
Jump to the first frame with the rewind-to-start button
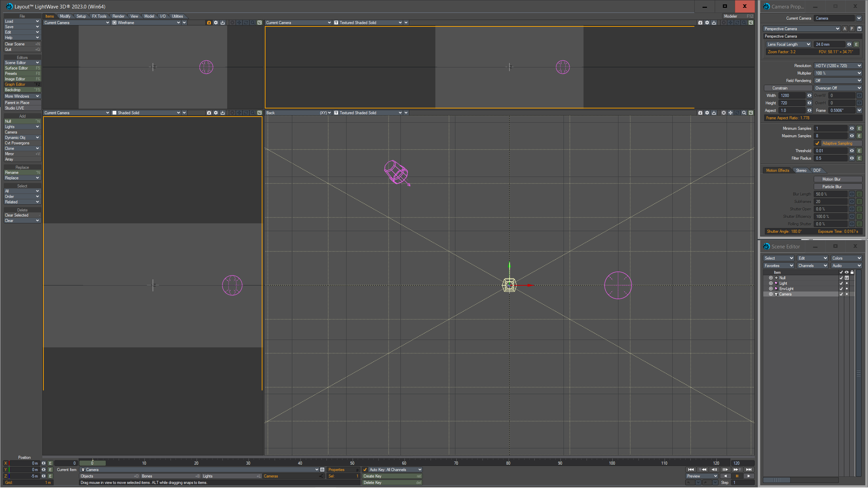(x=691, y=470)
